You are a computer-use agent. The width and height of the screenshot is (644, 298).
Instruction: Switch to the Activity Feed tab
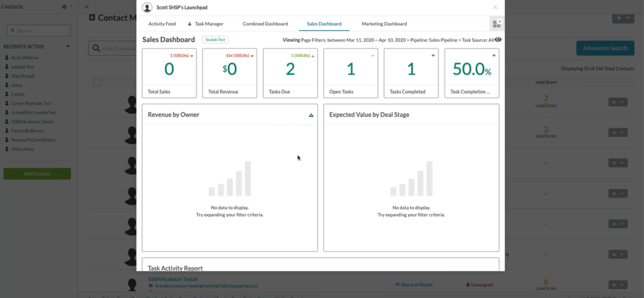click(162, 24)
